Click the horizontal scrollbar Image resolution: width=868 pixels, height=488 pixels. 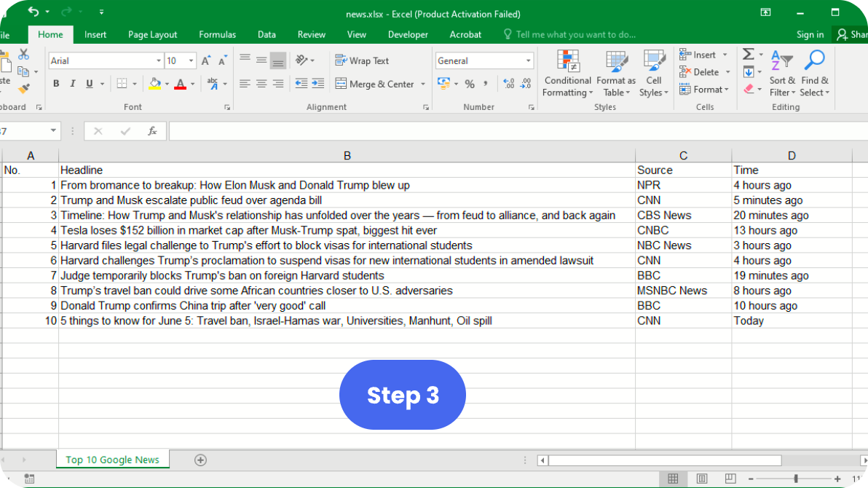[665, 460]
